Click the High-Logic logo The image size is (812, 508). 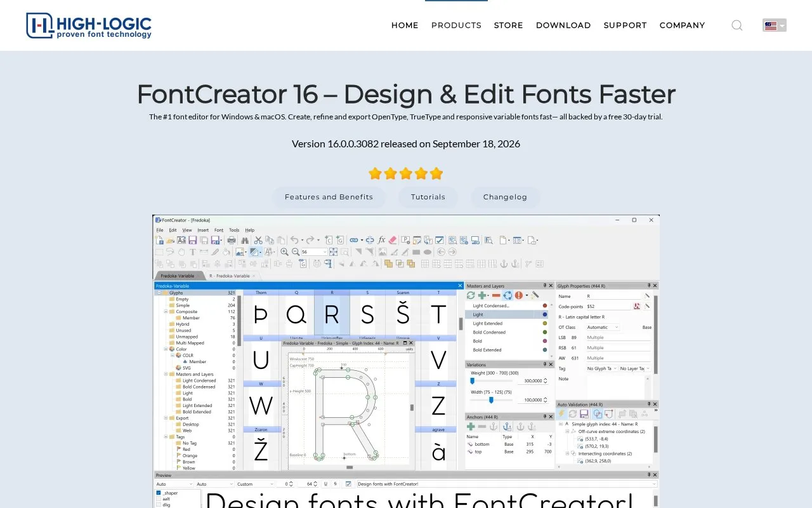pyautogui.click(x=89, y=25)
